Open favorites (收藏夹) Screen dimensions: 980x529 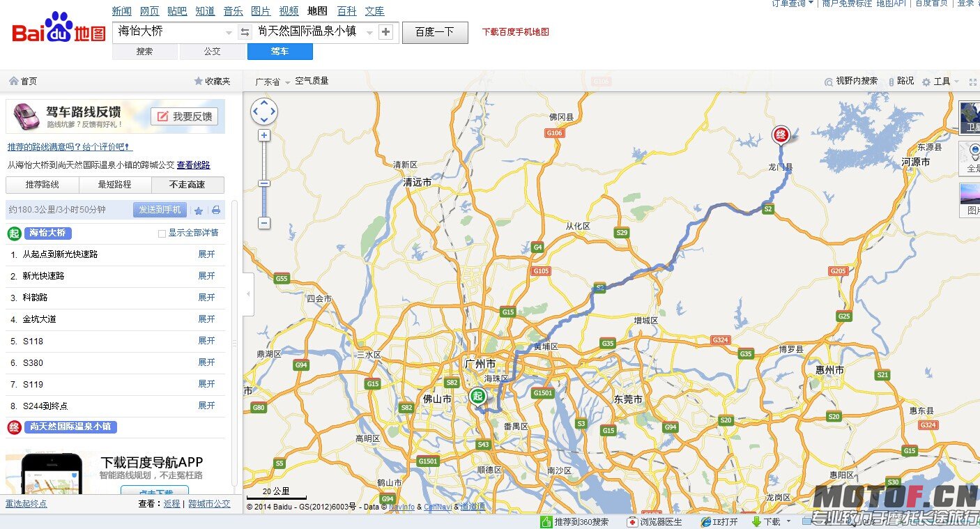tap(212, 82)
